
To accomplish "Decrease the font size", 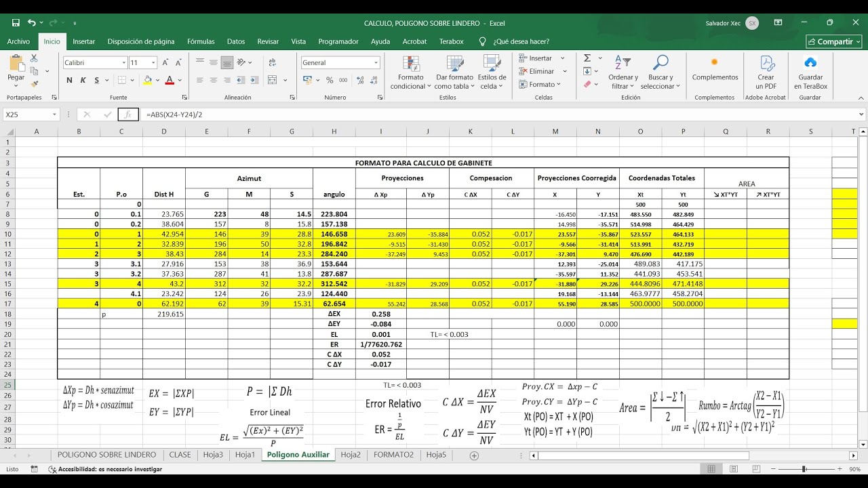I will tap(178, 62).
